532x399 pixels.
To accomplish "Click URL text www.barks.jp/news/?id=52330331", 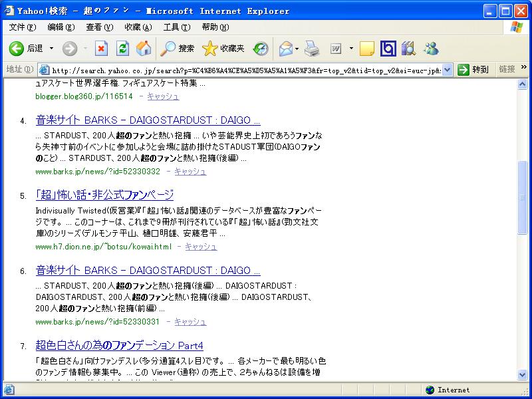I will (97, 322).
